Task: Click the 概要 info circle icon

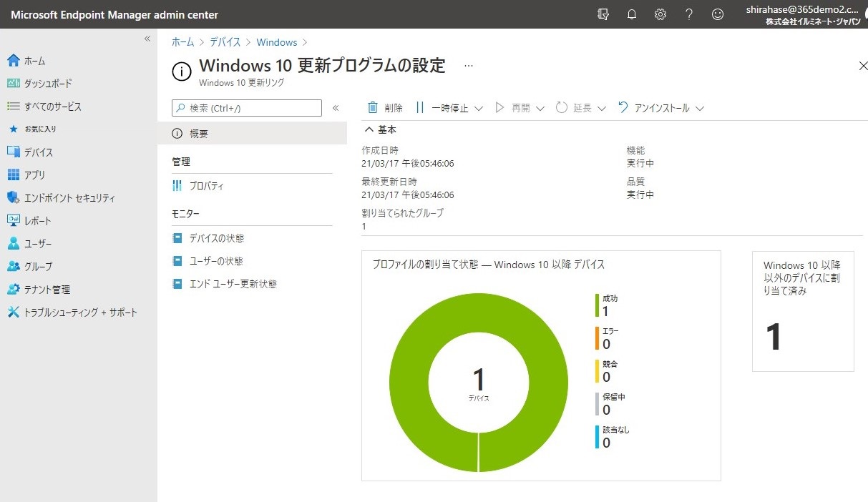Action: (177, 134)
